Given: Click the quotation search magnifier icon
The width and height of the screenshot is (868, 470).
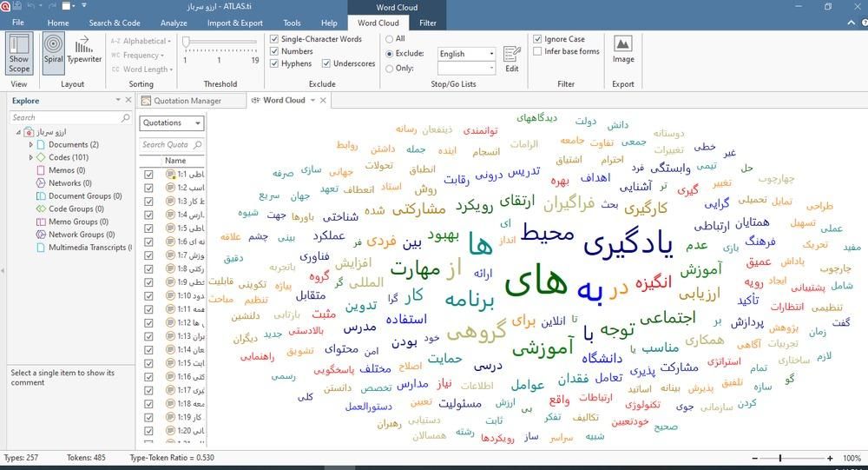Looking at the screenshot, I should click(x=198, y=145).
